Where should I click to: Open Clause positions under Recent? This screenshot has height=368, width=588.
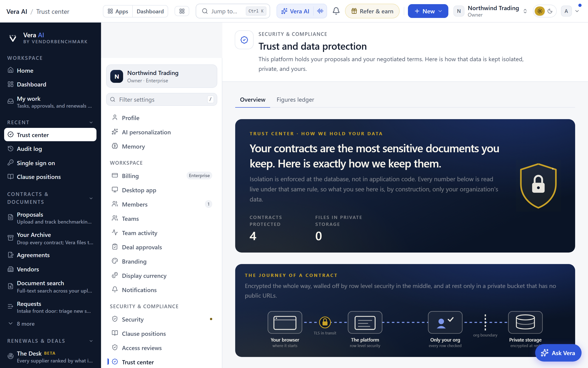50,177
